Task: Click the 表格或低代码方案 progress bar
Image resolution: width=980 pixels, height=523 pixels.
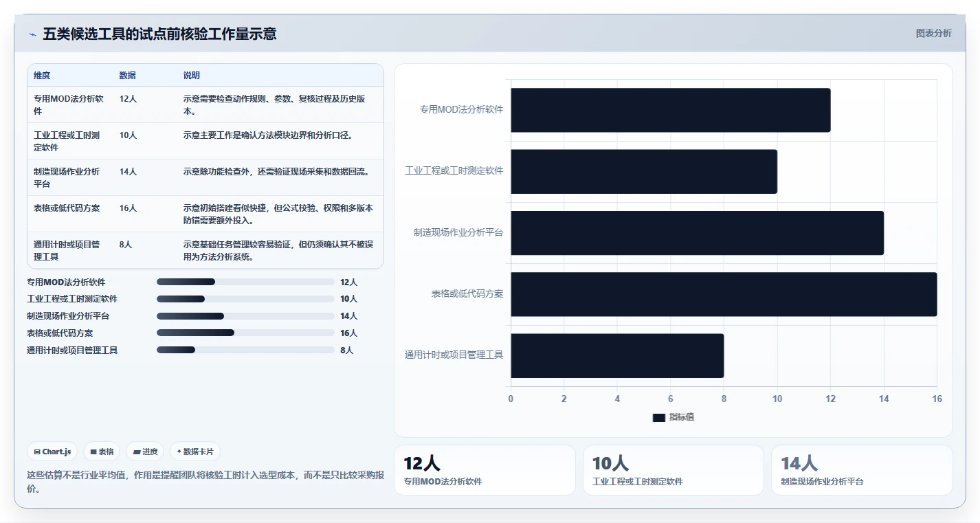Action: tap(245, 333)
